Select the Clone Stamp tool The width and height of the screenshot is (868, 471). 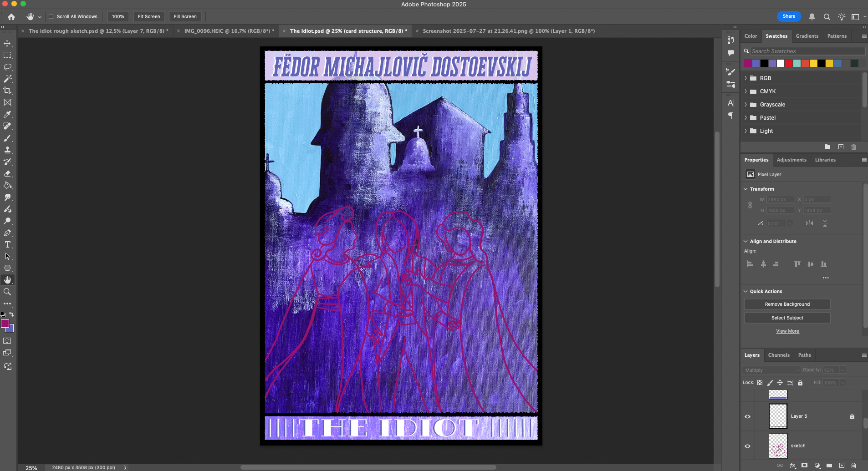click(x=7, y=150)
